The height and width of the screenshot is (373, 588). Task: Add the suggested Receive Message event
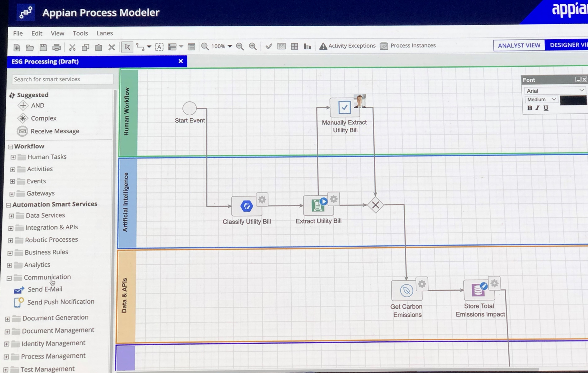48,131
